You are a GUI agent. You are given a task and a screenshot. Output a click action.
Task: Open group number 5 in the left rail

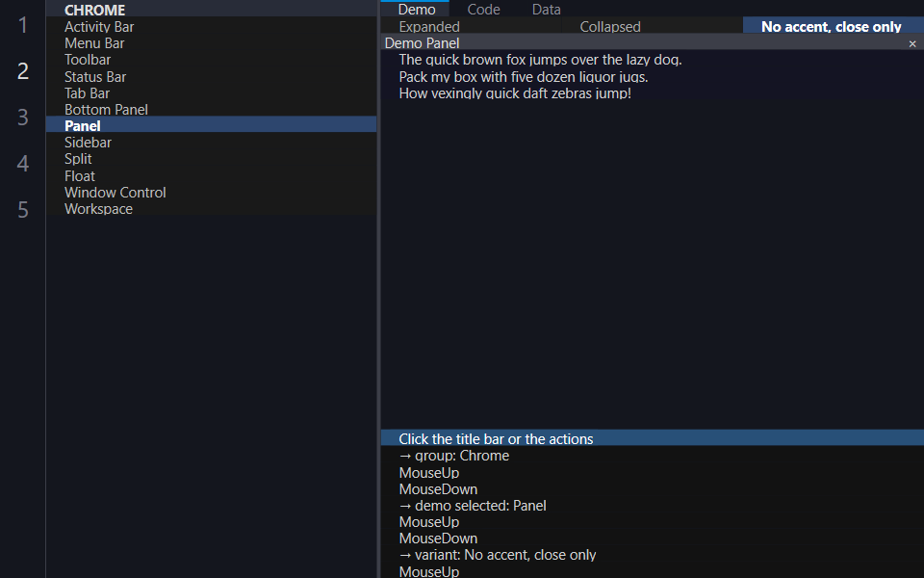(x=22, y=209)
